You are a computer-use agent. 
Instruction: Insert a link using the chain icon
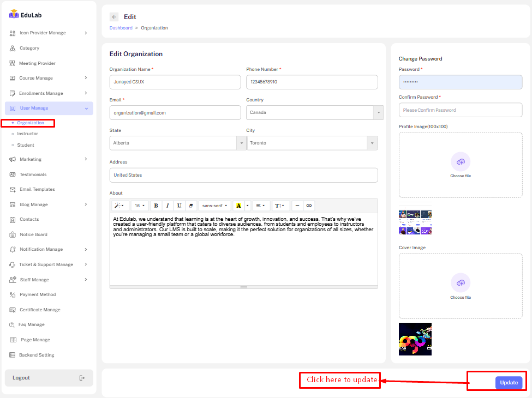(x=309, y=206)
